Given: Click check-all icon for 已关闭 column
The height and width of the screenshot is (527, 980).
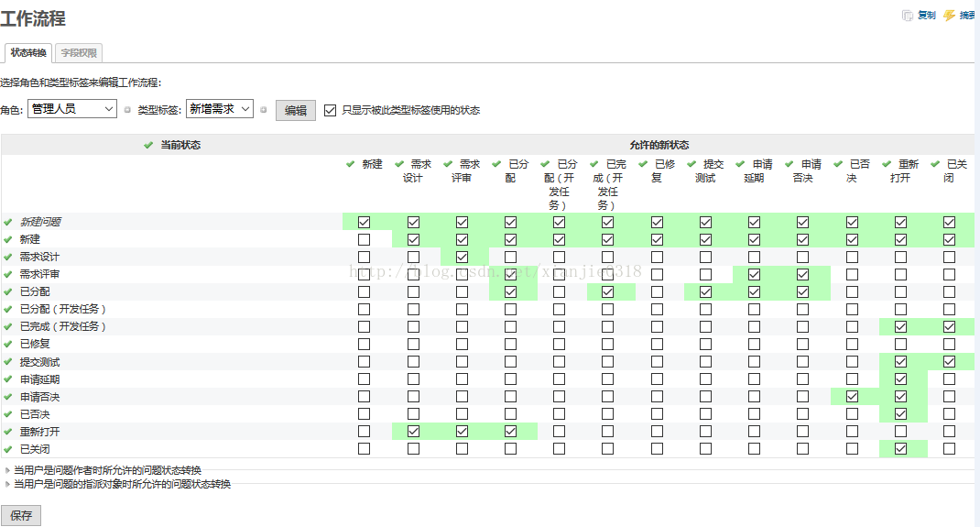Looking at the screenshot, I should [935, 164].
